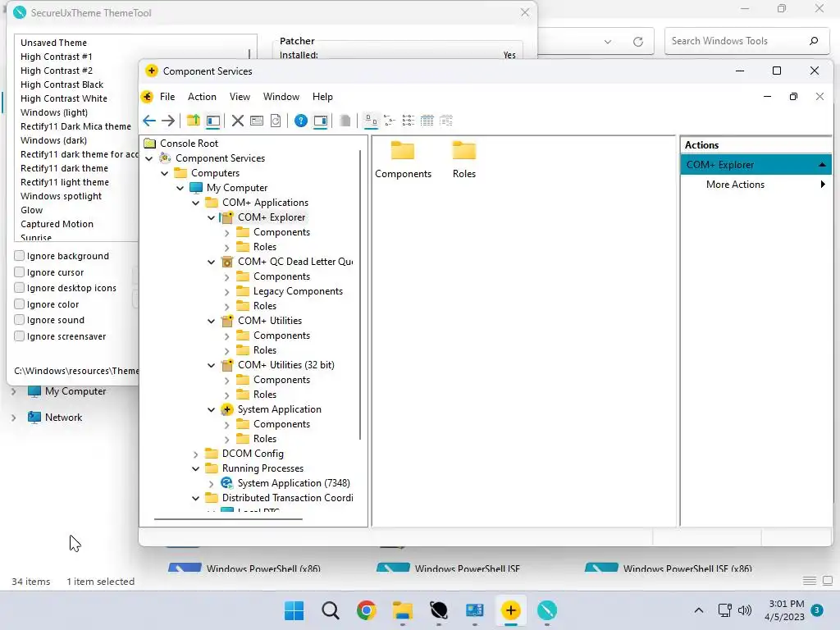Select High Contrast Black theme

click(x=62, y=84)
